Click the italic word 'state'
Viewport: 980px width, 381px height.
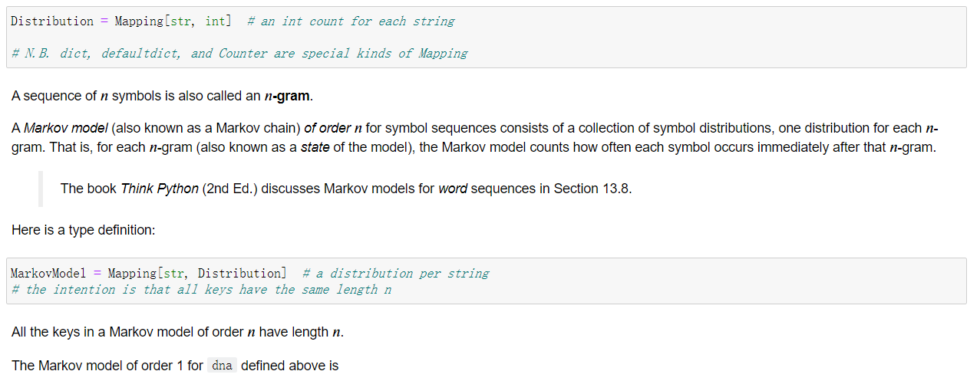coord(315,147)
